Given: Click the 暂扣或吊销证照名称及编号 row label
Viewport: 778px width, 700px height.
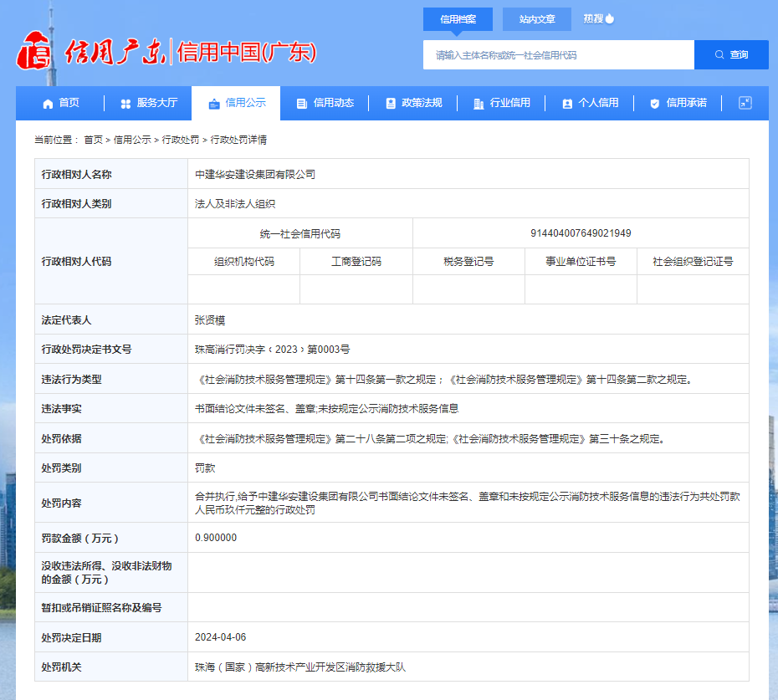Looking at the screenshot, I should pyautogui.click(x=102, y=608).
